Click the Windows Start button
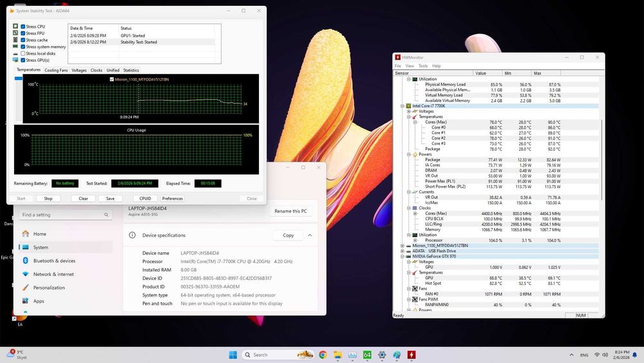 (x=232, y=355)
